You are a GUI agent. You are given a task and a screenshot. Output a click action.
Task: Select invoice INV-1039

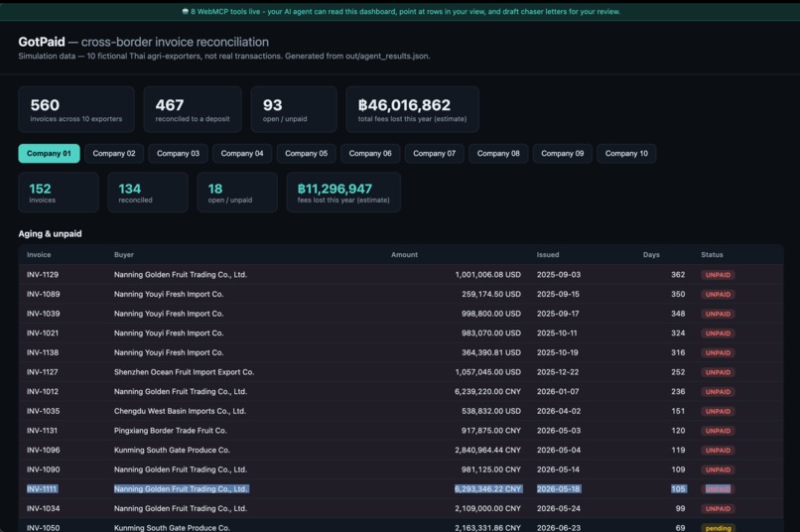click(x=44, y=314)
